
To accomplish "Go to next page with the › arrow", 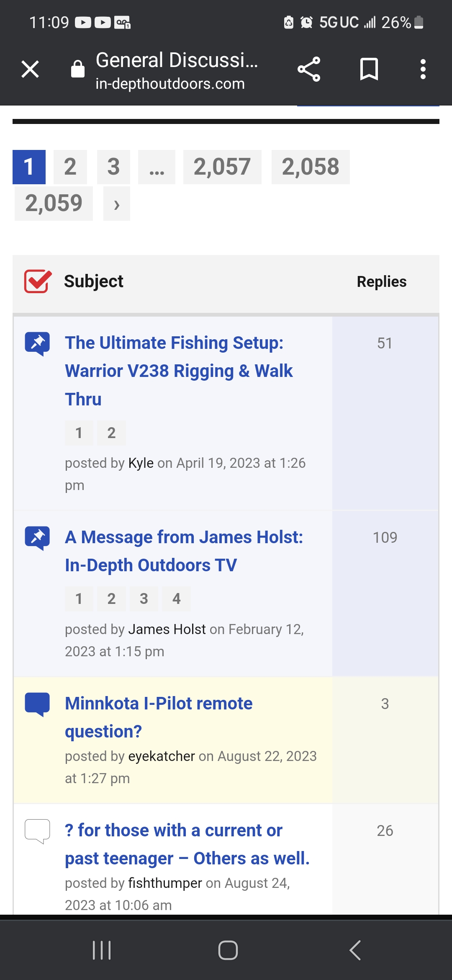I will [x=117, y=204].
